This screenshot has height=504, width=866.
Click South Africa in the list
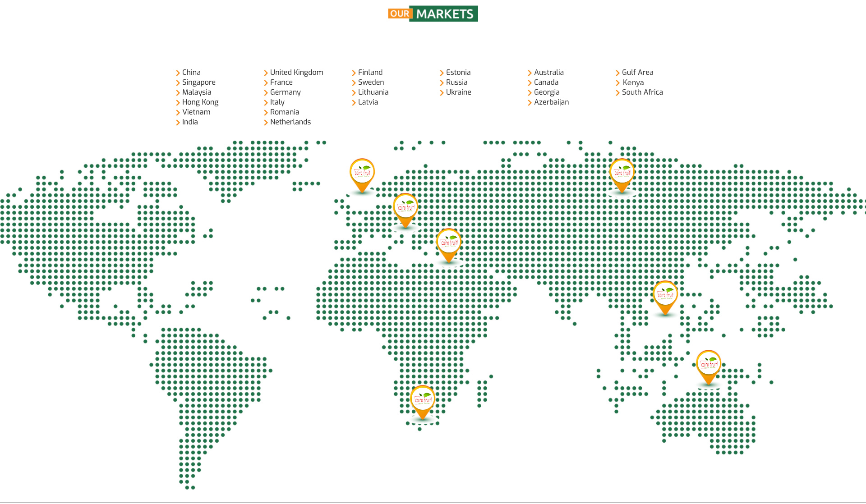(x=642, y=92)
